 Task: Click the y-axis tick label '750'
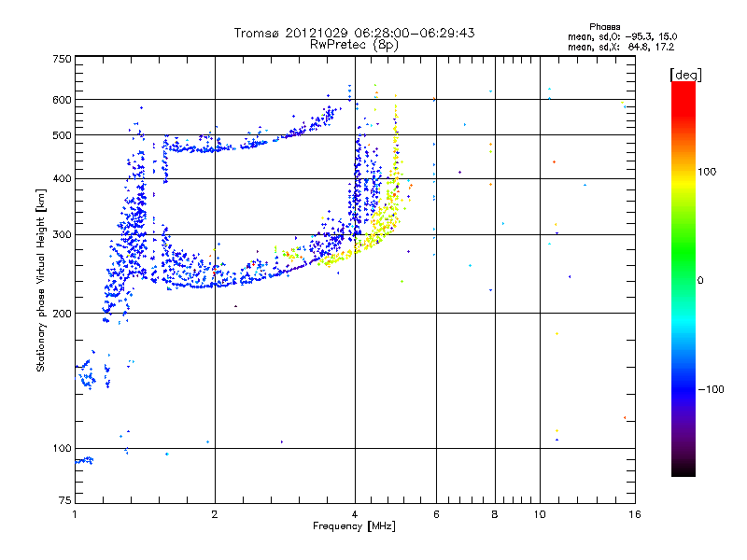pyautogui.click(x=63, y=59)
